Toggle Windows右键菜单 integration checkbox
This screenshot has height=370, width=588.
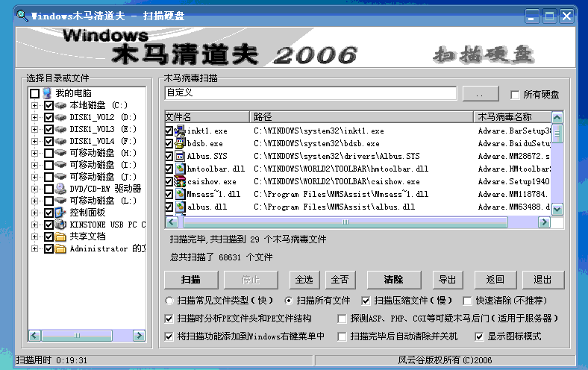(169, 336)
